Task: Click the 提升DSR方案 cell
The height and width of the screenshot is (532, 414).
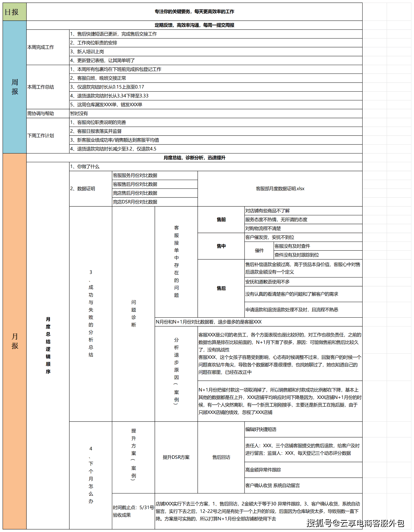Action: [x=176, y=457]
